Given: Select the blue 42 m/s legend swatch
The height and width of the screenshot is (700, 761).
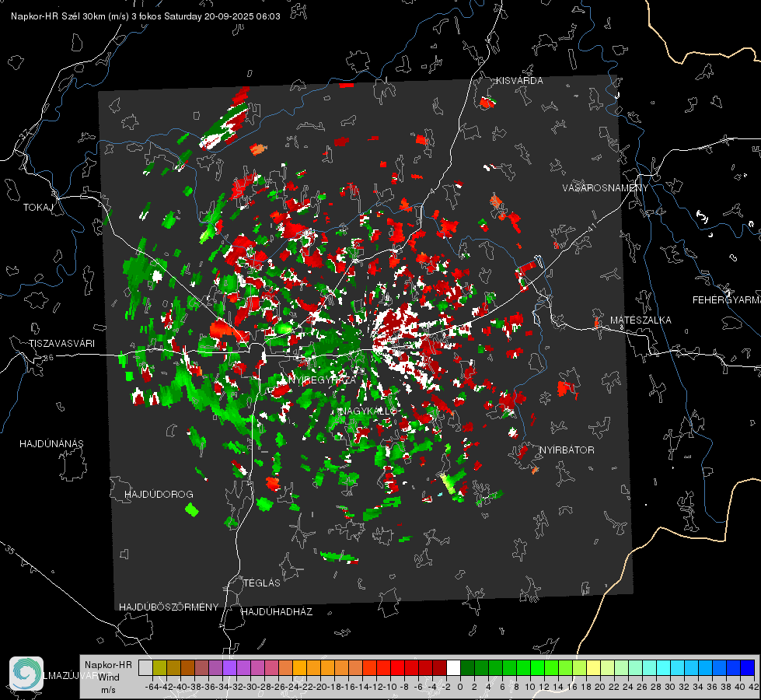Looking at the screenshot, I should click(x=747, y=667).
